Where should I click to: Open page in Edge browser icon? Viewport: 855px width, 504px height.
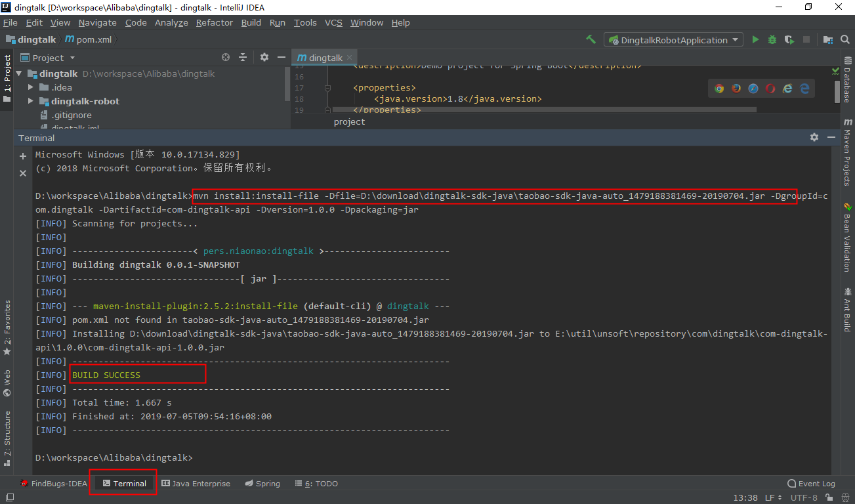pyautogui.click(x=804, y=89)
